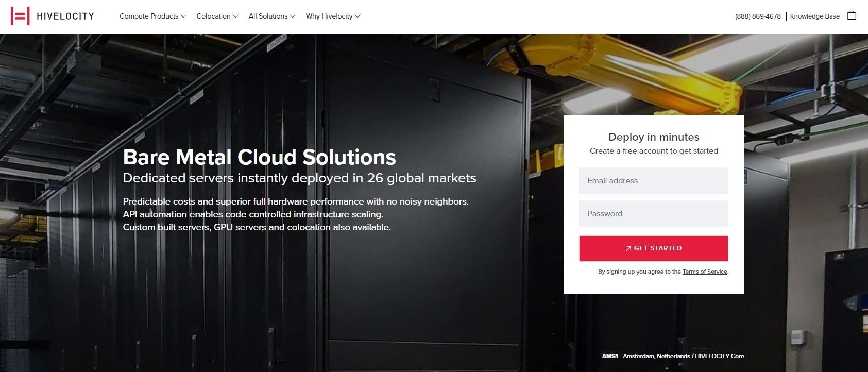Expand the Why Hivelocity chevron arrow

click(x=358, y=16)
